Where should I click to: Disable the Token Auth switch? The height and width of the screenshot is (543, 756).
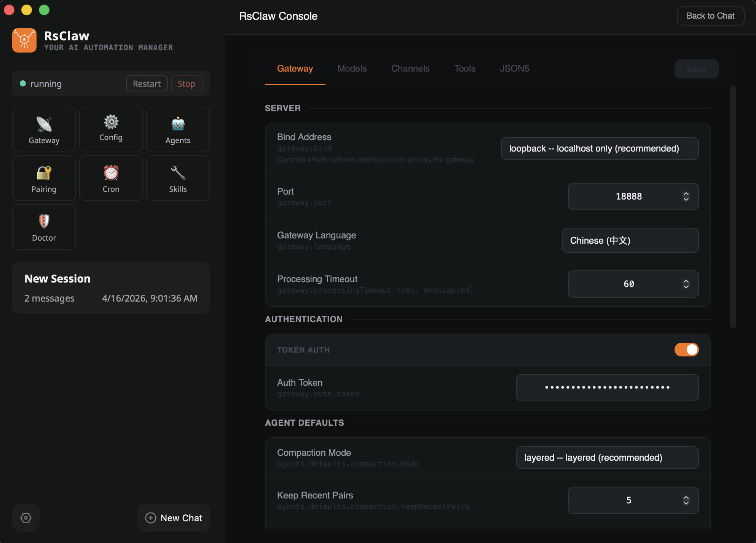[x=686, y=349]
